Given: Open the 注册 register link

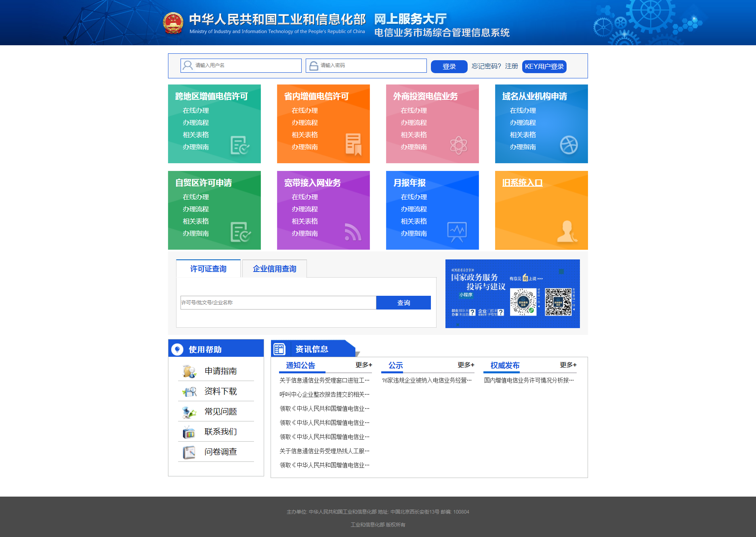Looking at the screenshot, I should click(511, 66).
